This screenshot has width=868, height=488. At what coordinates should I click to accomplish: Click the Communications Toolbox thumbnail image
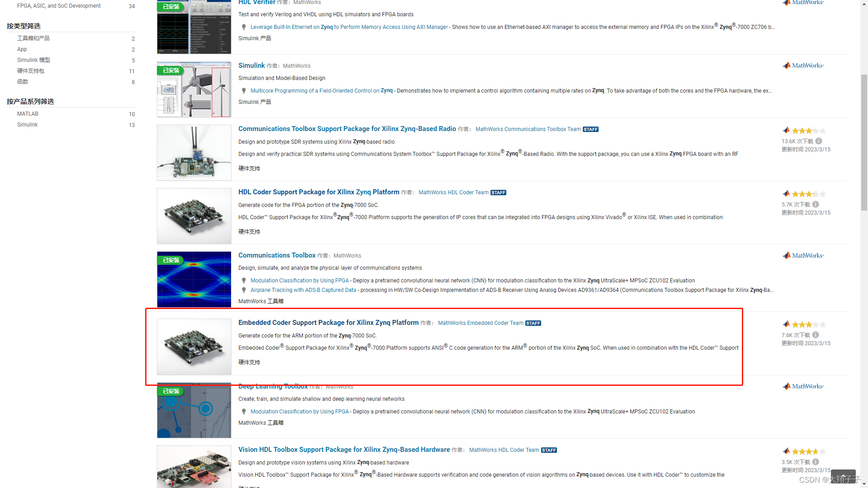(x=193, y=279)
